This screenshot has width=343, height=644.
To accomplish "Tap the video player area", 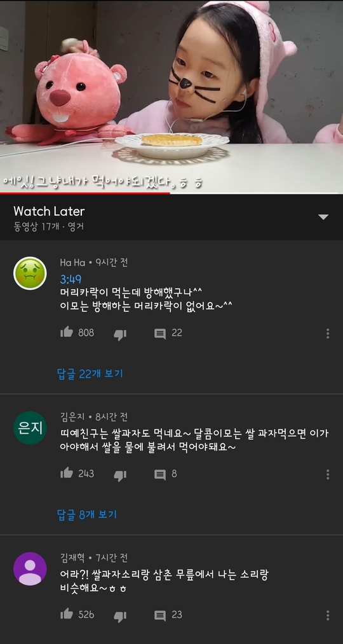I will coord(171,96).
